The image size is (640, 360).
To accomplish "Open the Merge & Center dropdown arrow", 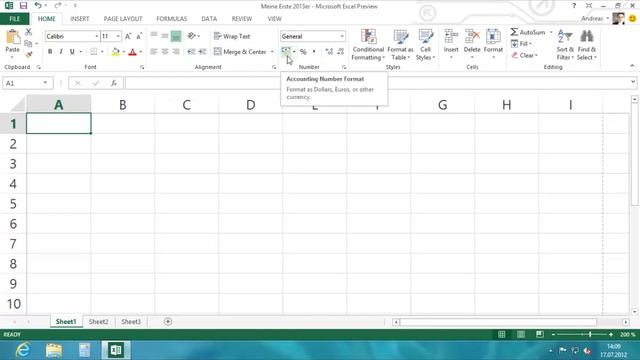I will click(272, 52).
